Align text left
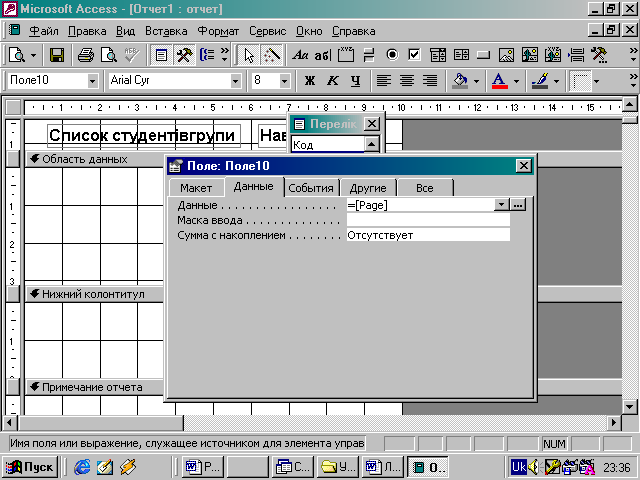The image size is (640, 480). tap(384, 81)
